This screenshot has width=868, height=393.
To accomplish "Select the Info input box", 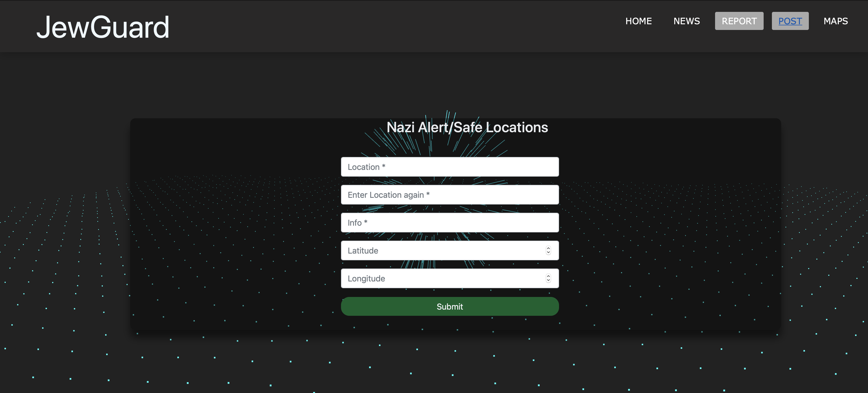I will click(x=450, y=223).
